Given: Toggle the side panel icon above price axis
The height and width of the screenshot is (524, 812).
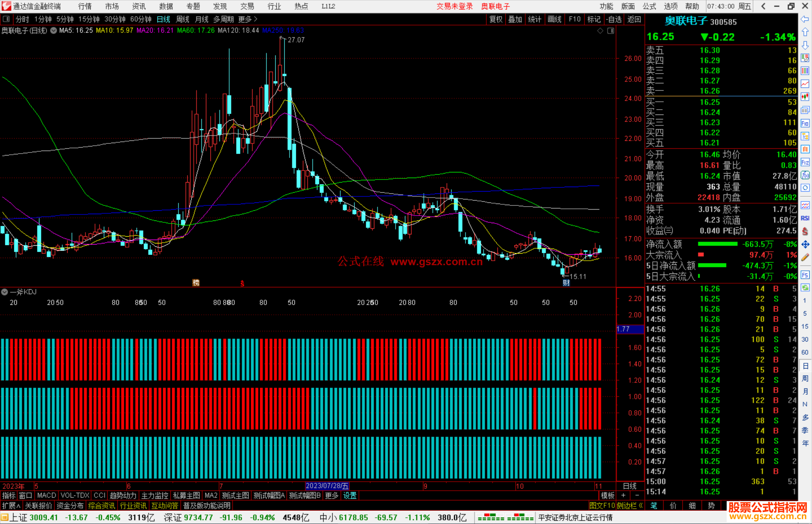Looking at the screenshot, I should coord(611,31).
